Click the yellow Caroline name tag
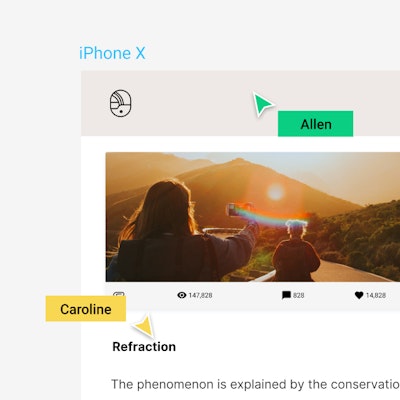Viewport: 400px width, 400px height. tap(86, 309)
